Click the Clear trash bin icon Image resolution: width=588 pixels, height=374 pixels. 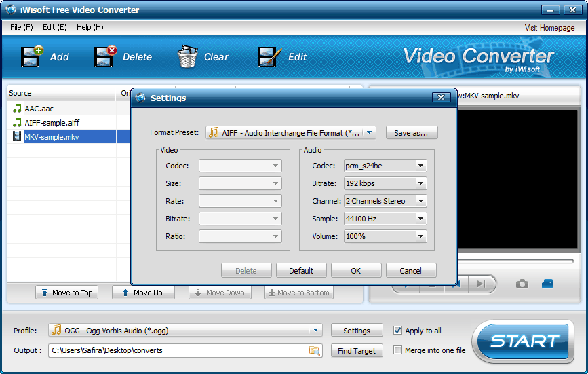(187, 56)
